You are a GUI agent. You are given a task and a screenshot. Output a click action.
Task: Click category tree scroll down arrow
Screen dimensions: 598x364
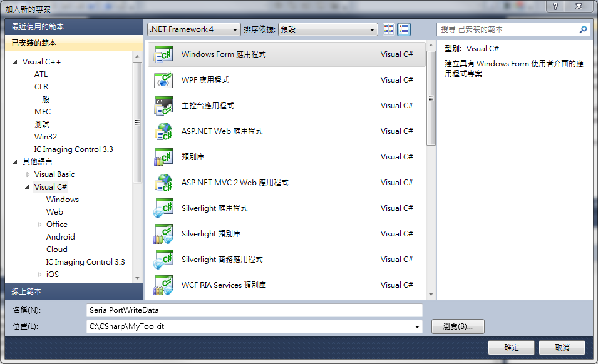[137, 278]
